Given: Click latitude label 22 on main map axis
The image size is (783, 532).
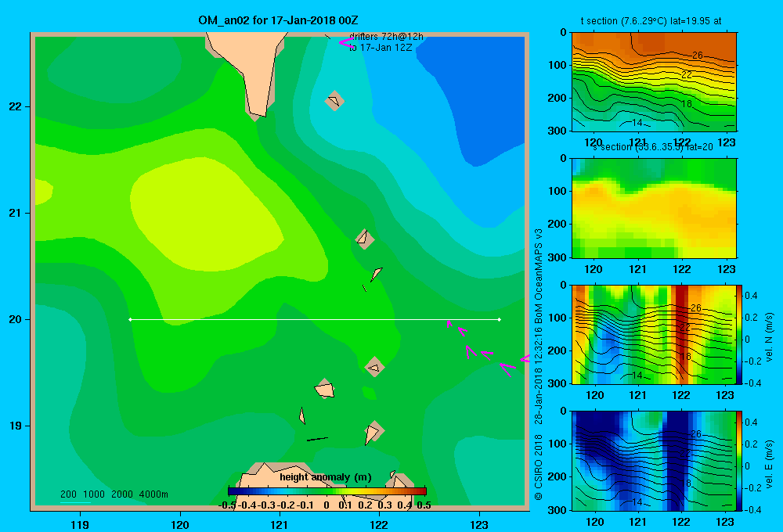Looking at the screenshot, I should pyautogui.click(x=16, y=106).
